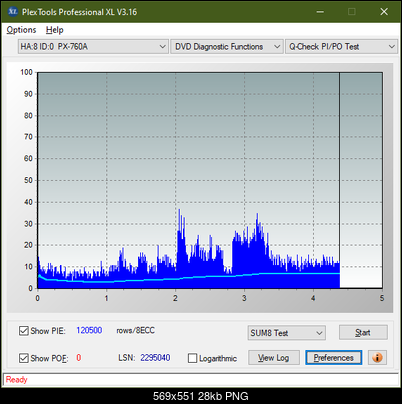Screen dimensions: 402x404
Task: Close the PlexTools Professional XL window
Action: pos(384,12)
